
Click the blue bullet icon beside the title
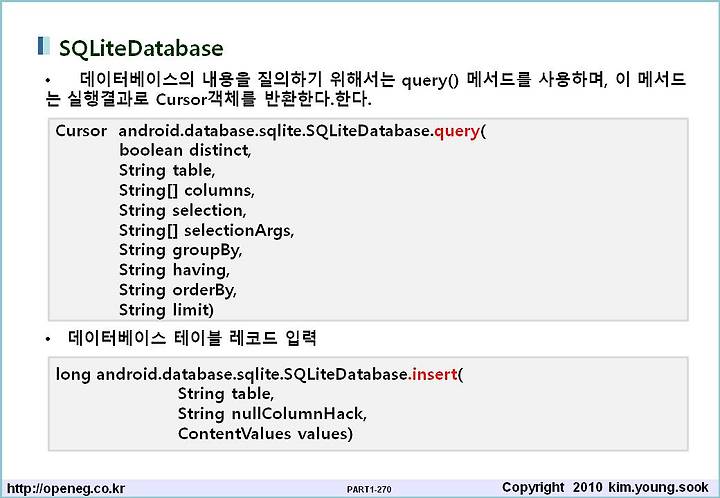pos(44,46)
